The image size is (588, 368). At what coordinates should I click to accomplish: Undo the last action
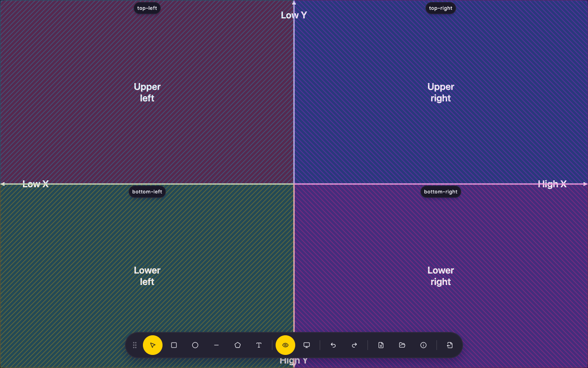click(x=333, y=345)
